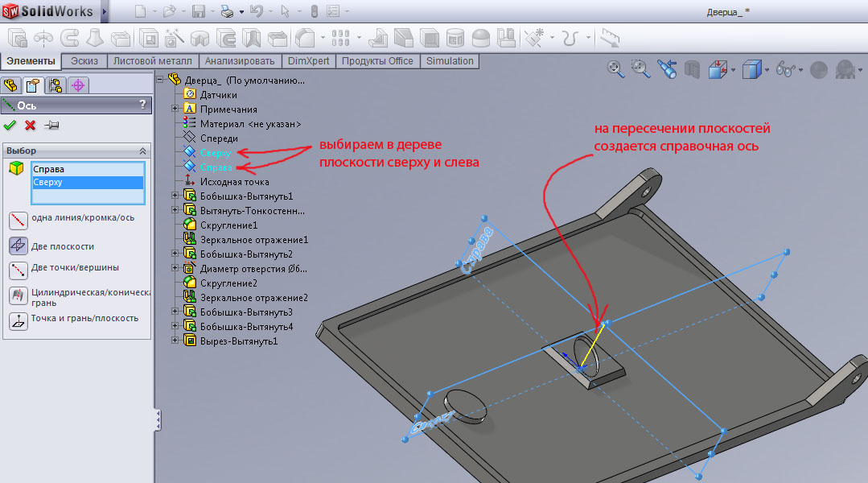Switch to the Эскиз tab
Screen dimensions: 868x483
[84, 61]
